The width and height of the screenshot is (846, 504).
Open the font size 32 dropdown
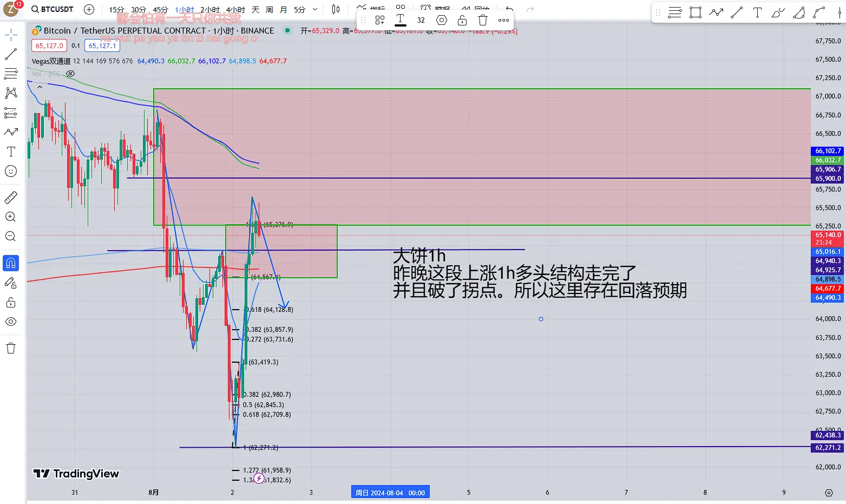[421, 20]
